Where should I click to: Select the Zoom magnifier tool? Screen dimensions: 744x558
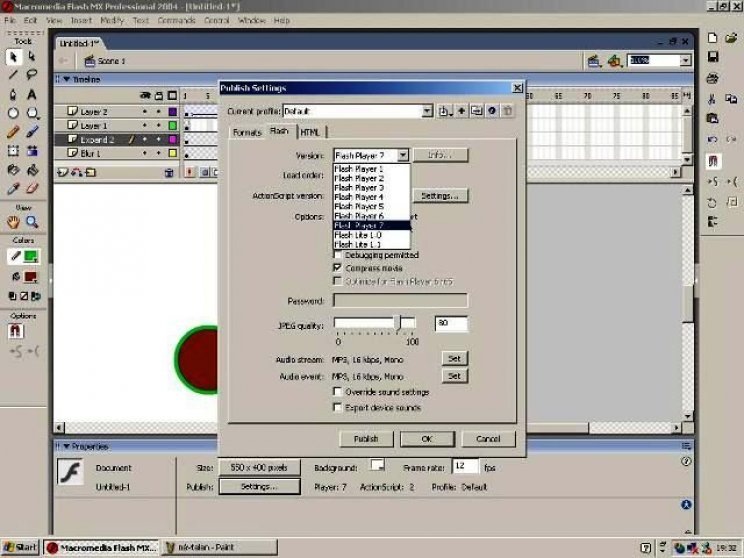click(32, 222)
